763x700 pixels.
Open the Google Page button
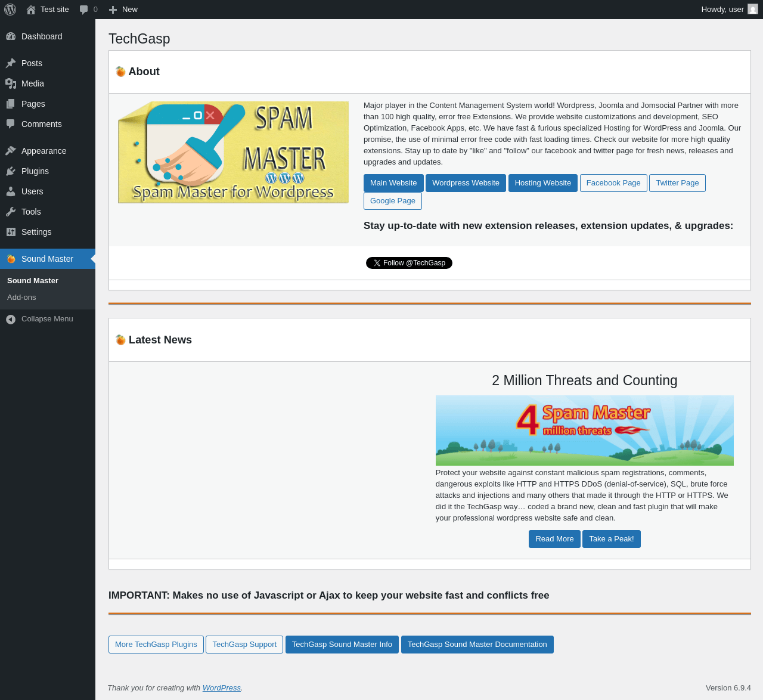pos(393,201)
